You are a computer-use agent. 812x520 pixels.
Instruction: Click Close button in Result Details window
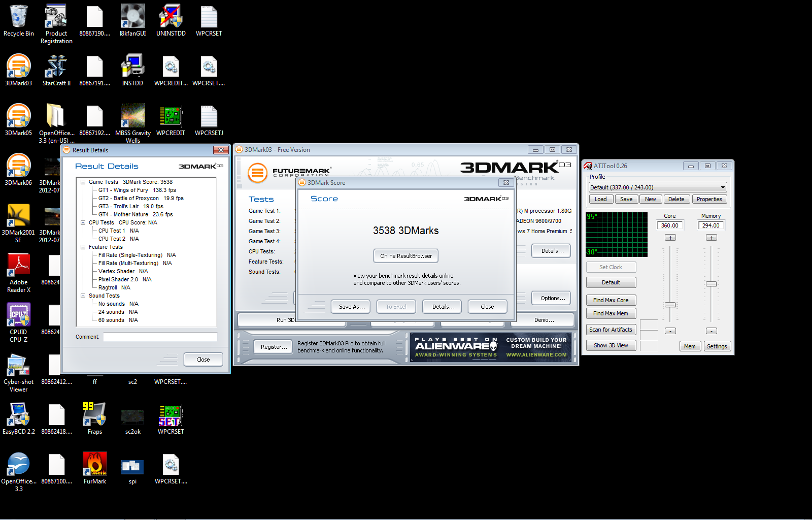(203, 360)
